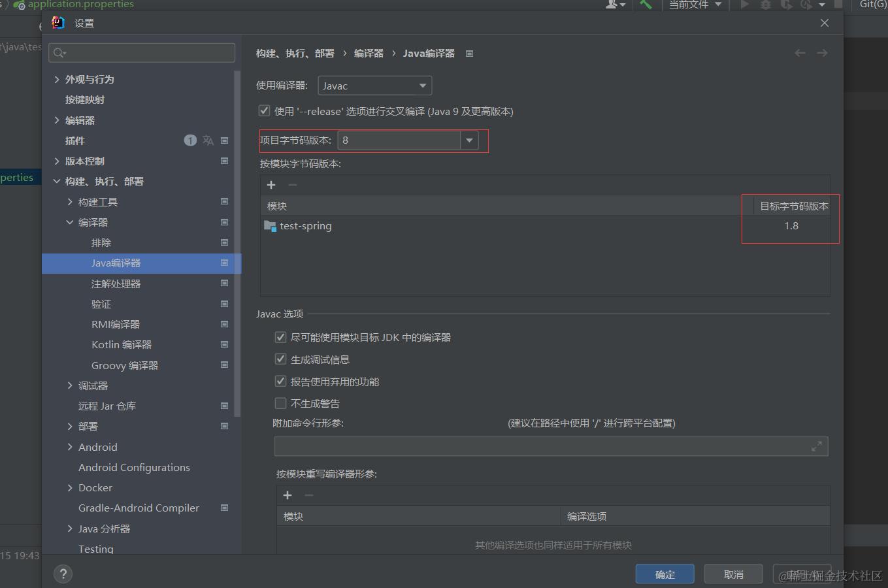Expand the 调试器 node

pos(70,385)
